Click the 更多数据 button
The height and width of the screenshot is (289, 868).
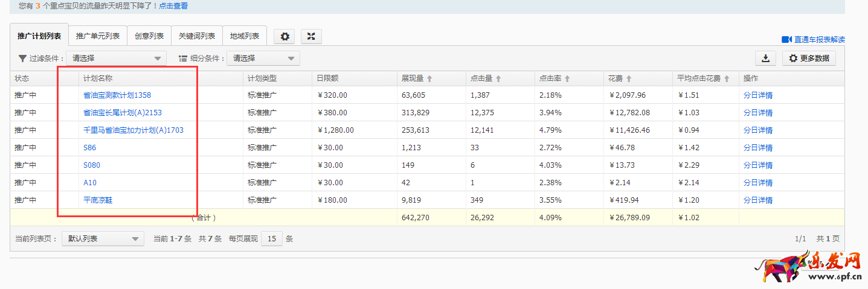click(809, 59)
